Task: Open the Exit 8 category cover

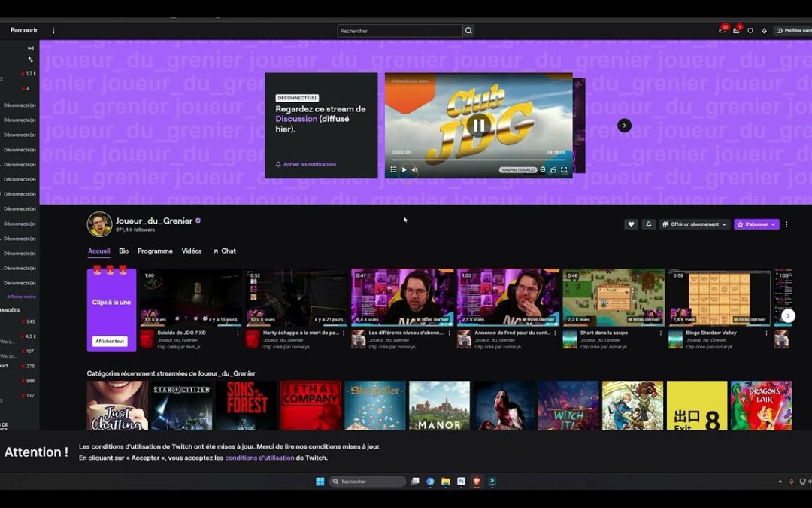Action: 697,406
